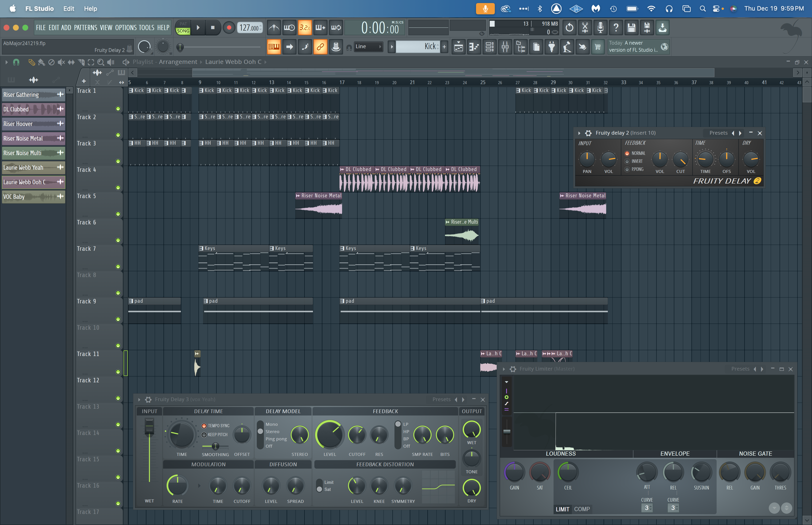Image resolution: width=812 pixels, height=525 pixels.
Task: Open Fruity Limiter settings gear
Action: coord(513,369)
